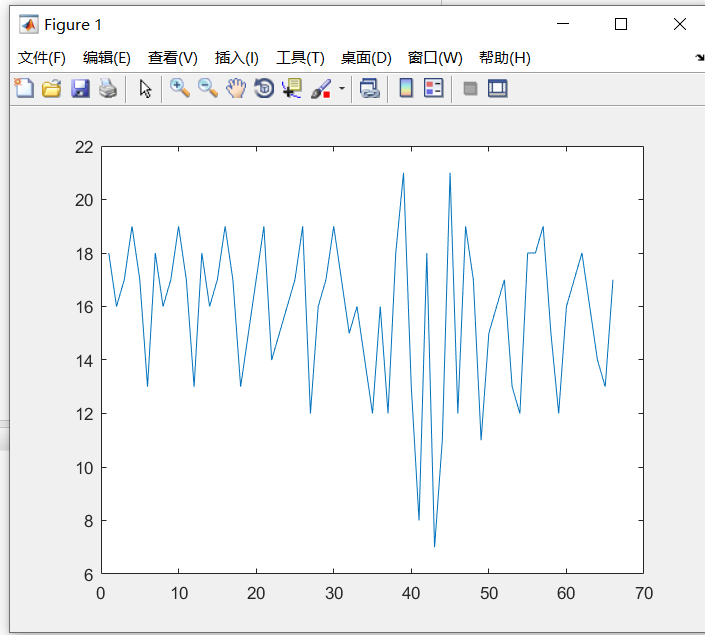Open the 插入(I) menu
705x635 pixels.
coord(236,58)
